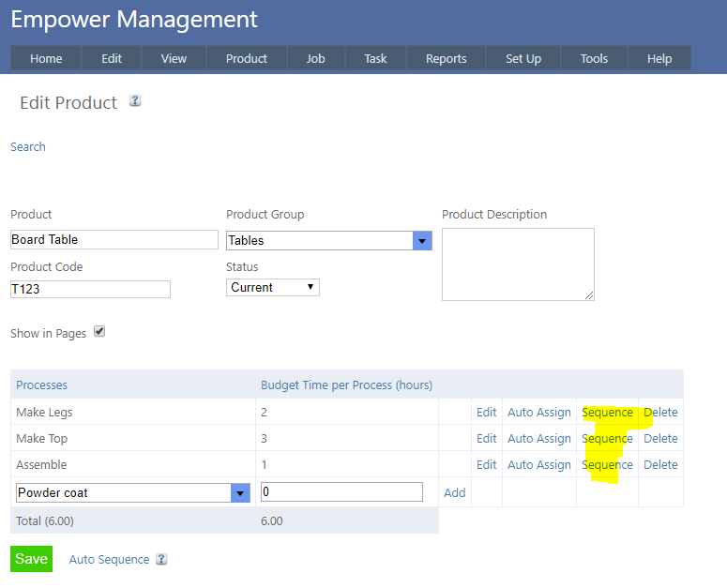Click help icon next to Edit Product
Screen dimensions: 727x588
[x=135, y=101]
